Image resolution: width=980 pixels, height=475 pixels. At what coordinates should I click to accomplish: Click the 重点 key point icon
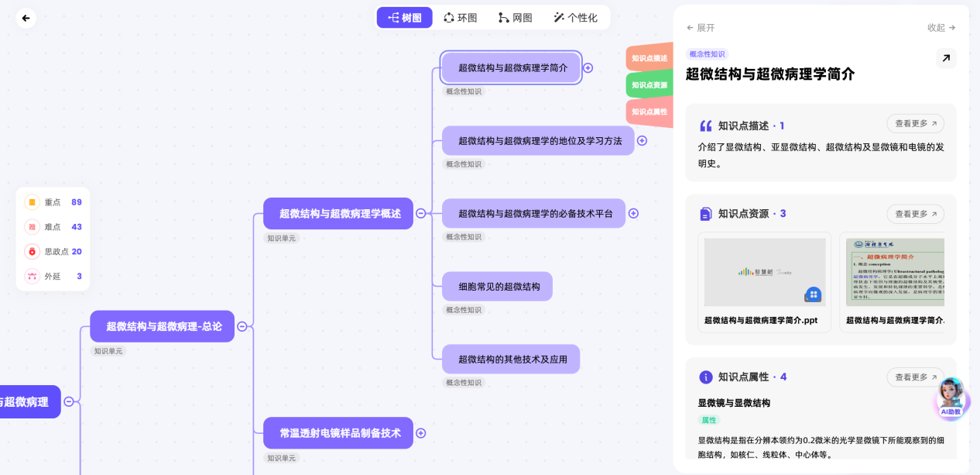pos(32,202)
